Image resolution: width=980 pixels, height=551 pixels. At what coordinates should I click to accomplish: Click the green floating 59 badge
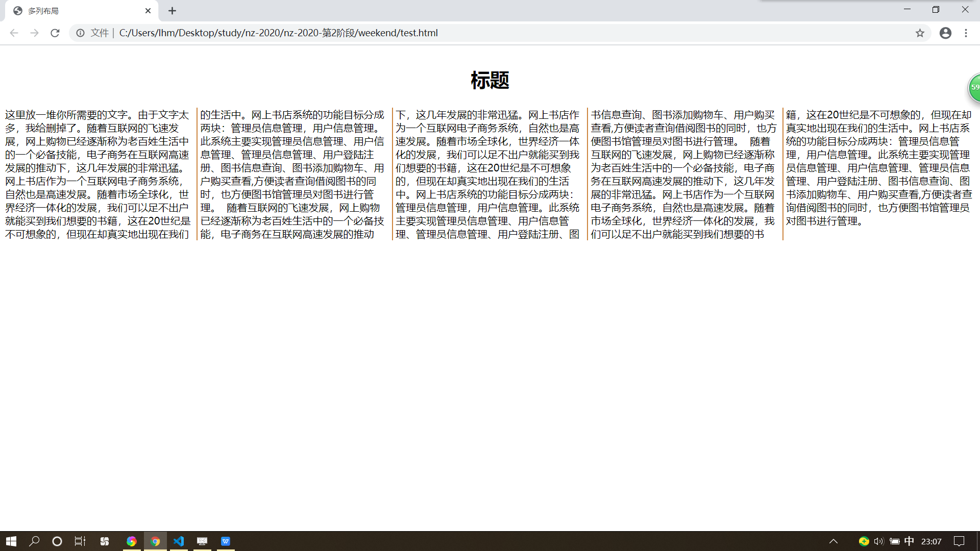coord(974,88)
